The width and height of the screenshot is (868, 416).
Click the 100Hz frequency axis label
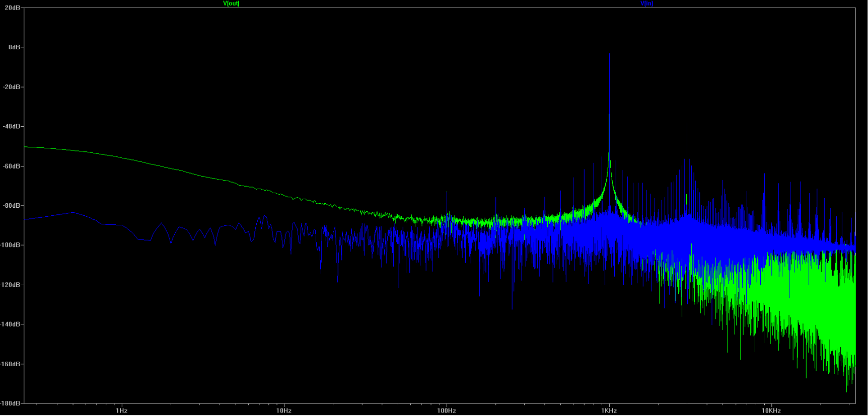click(447, 411)
